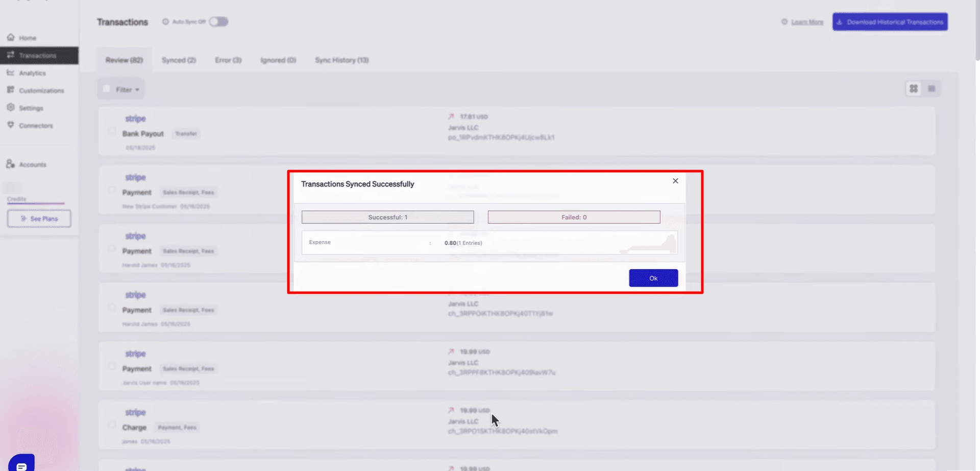980x471 pixels.
Task: Click Stripe logo on New Stripe Customer payment
Action: coord(135,177)
